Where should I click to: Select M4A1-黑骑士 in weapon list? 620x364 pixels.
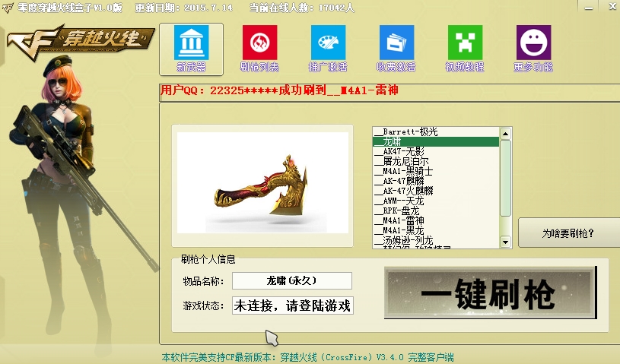tap(436, 171)
